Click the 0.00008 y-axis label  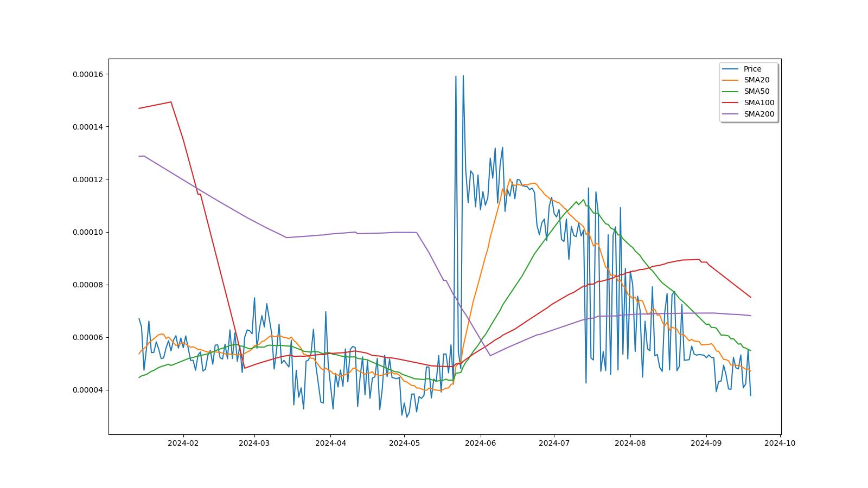(88, 285)
